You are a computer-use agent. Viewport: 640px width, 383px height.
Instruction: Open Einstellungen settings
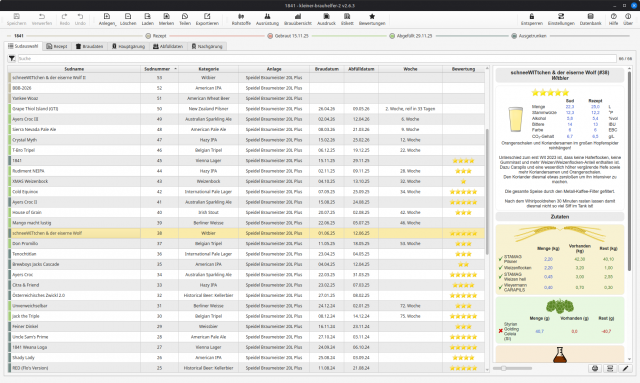[561, 19]
